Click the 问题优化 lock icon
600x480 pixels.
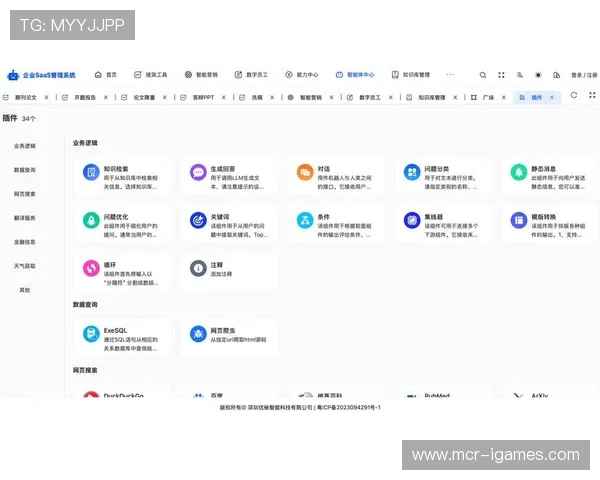pyautogui.click(x=92, y=220)
